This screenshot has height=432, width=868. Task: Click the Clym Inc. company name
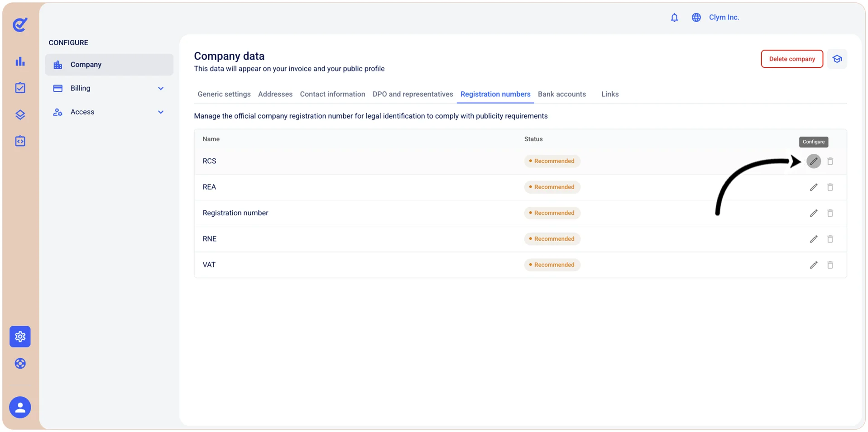pos(724,17)
